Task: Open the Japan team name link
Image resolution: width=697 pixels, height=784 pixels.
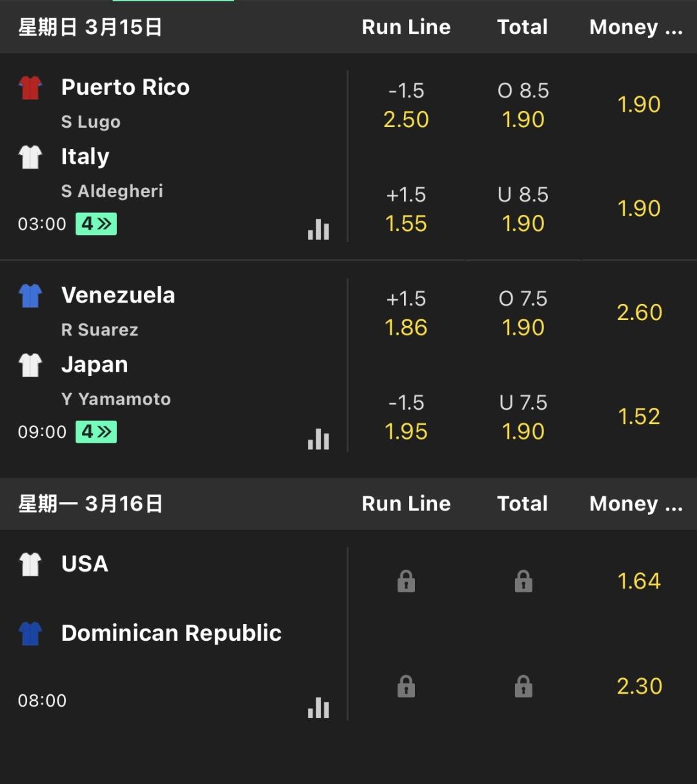Action: [x=94, y=365]
